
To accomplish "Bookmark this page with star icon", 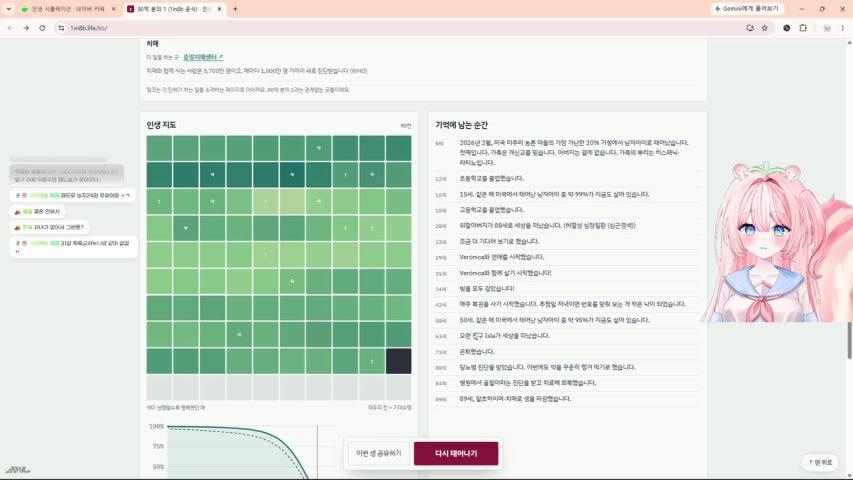I will click(764, 28).
